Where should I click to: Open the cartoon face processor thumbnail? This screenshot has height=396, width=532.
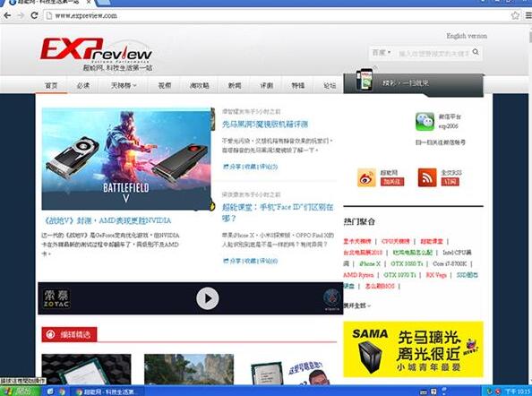291,372
